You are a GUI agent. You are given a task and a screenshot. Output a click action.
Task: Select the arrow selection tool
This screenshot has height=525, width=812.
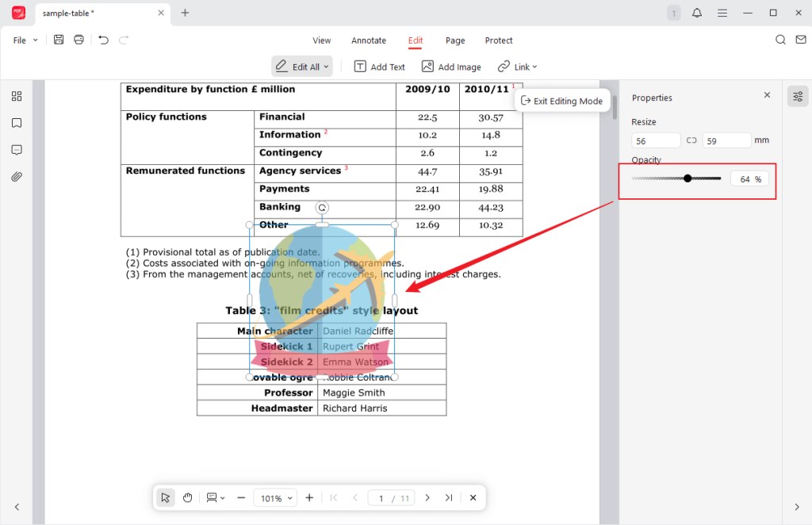165,497
